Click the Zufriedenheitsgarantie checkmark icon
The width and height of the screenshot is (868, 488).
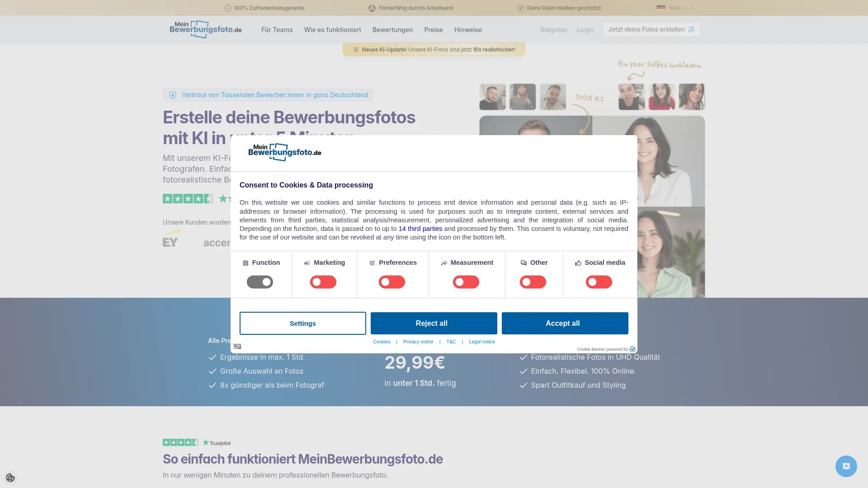coord(228,8)
